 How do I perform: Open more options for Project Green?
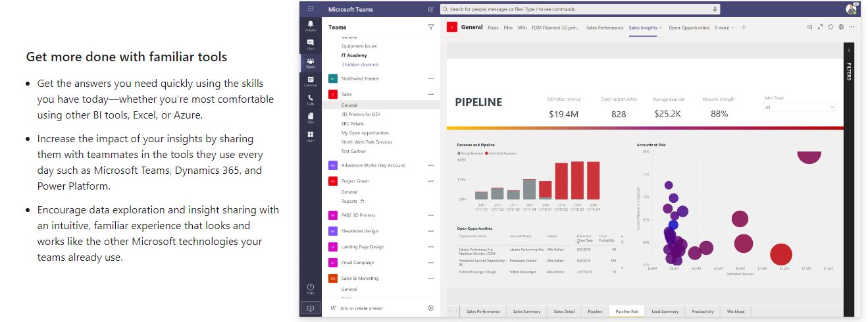(x=431, y=181)
